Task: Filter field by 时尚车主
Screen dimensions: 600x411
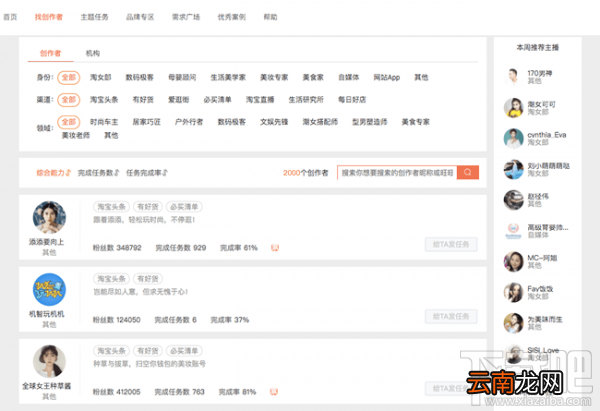Action: (x=104, y=122)
